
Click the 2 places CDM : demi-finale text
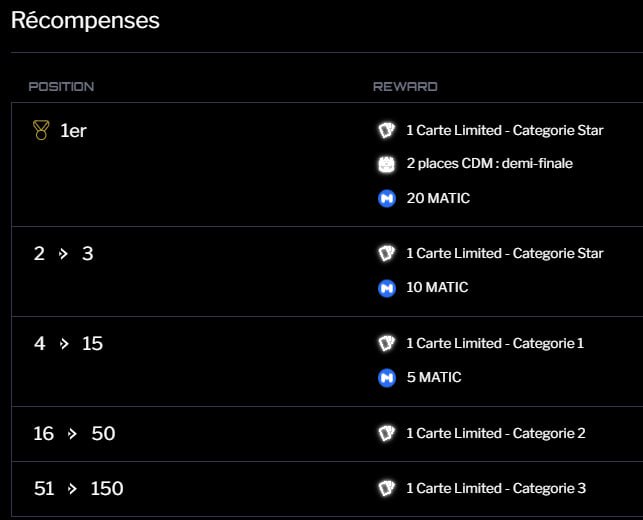[x=490, y=164]
